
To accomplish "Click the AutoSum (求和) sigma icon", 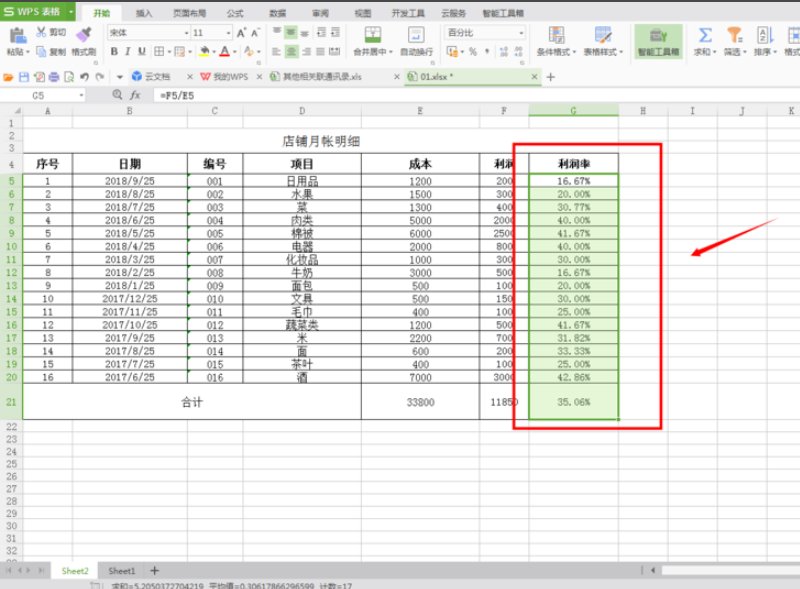I will (705, 36).
